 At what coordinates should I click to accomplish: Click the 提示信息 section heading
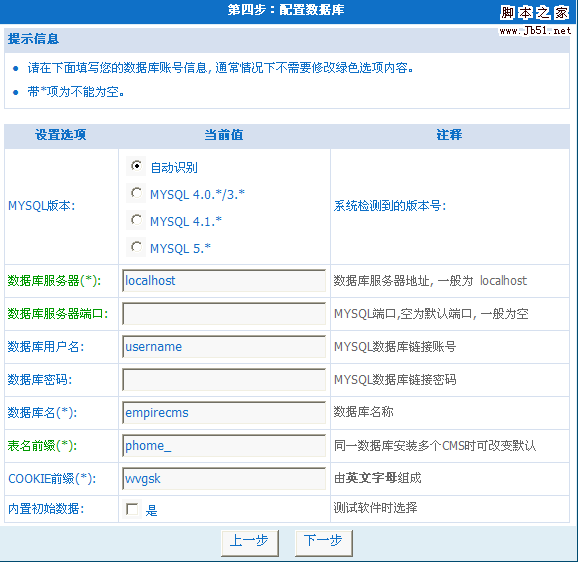[x=34, y=39]
